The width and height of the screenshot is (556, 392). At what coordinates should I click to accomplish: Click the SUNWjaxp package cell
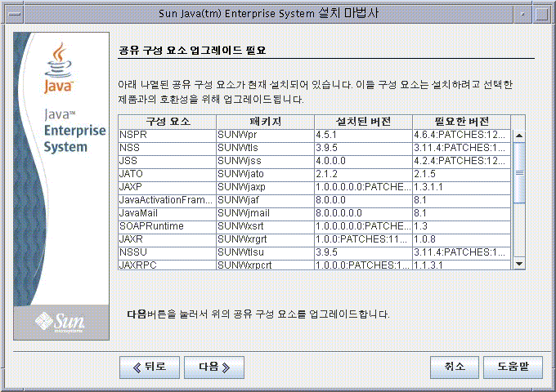tap(265, 187)
